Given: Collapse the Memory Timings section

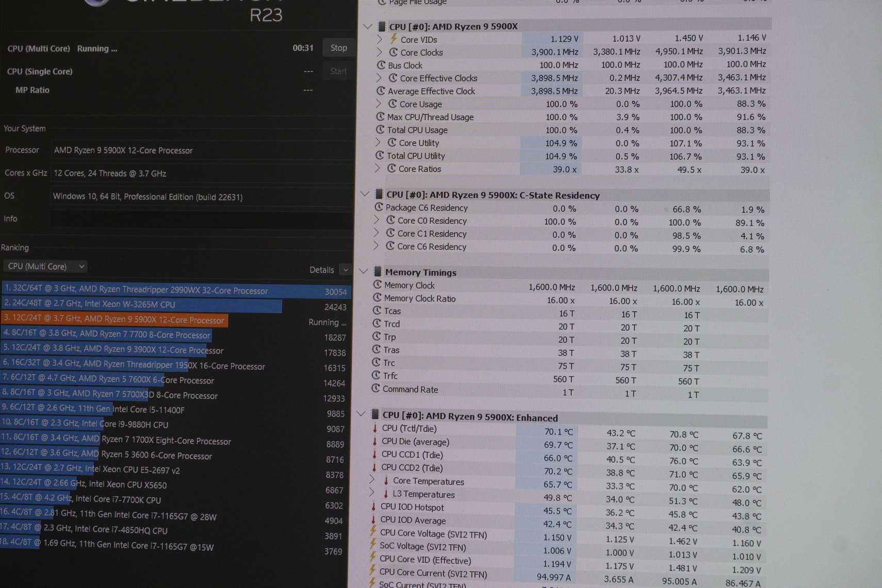Looking at the screenshot, I should click(364, 271).
